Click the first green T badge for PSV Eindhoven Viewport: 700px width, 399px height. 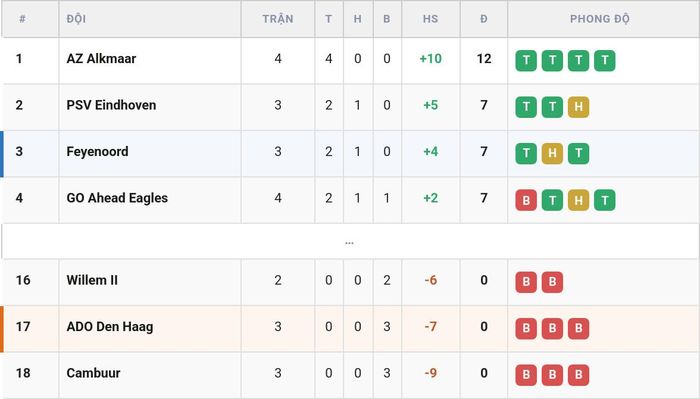click(526, 107)
